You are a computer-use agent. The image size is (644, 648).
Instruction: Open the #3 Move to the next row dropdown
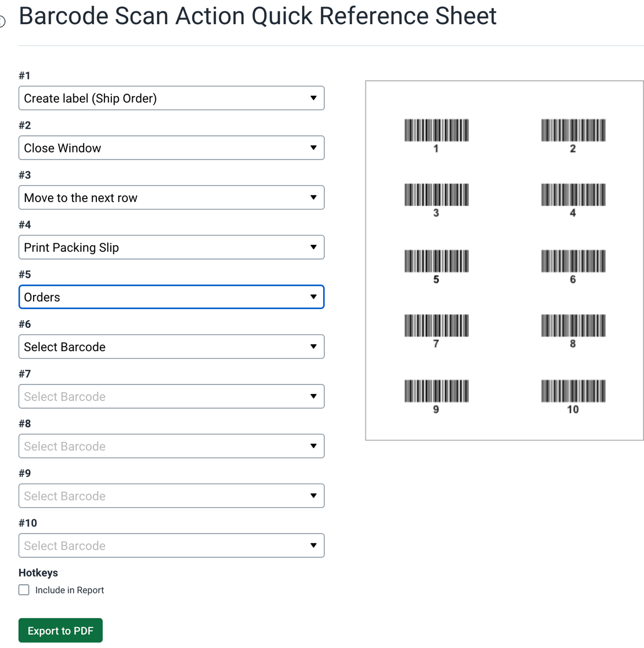click(171, 197)
